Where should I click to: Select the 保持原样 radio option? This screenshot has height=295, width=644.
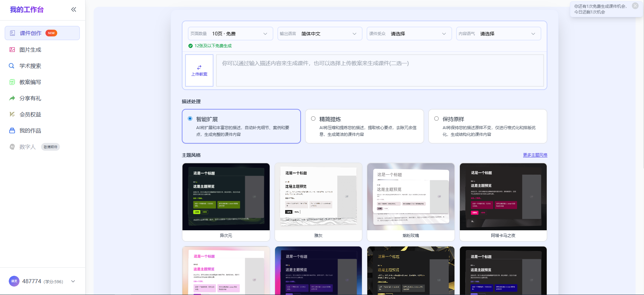pyautogui.click(x=437, y=119)
